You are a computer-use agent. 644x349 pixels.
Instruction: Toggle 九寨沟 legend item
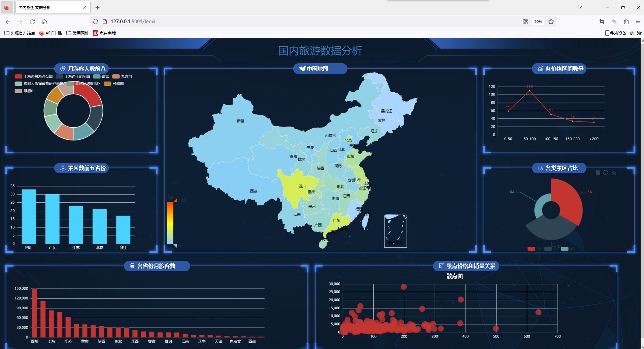pyautogui.click(x=122, y=76)
